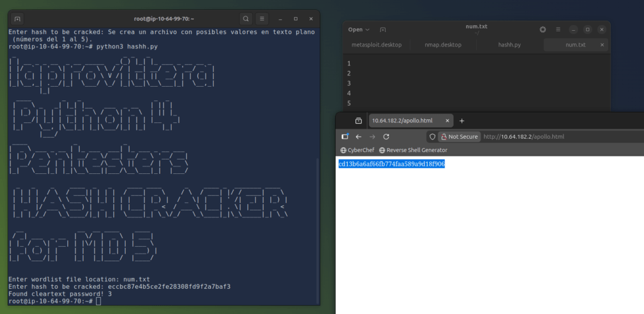
Task: Close the apollo.html browser tab
Action: click(x=448, y=121)
